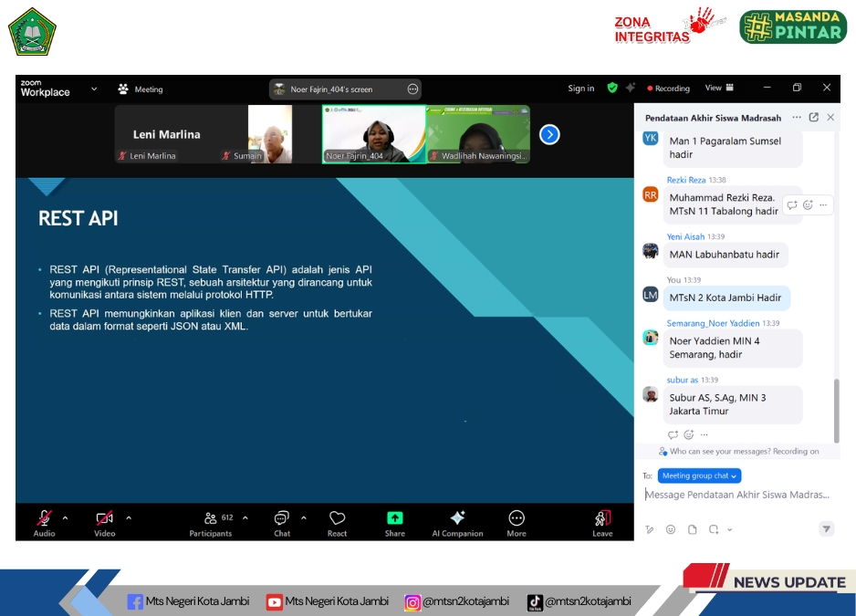Viewport: 856px width, 616px height.
Task: Click the chat message input field
Action: tap(737, 495)
